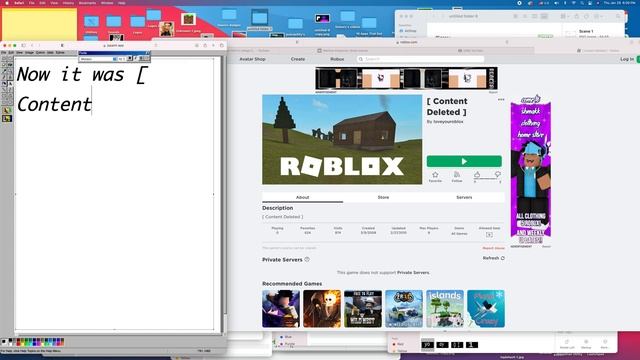Close the Fonts floating toolbar
The height and width of the screenshot is (360, 640).
[148, 53]
